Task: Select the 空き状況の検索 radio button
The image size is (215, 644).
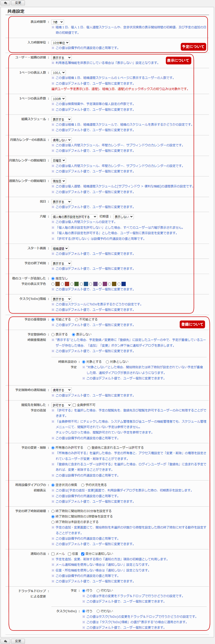Action: [x=53, y=485]
